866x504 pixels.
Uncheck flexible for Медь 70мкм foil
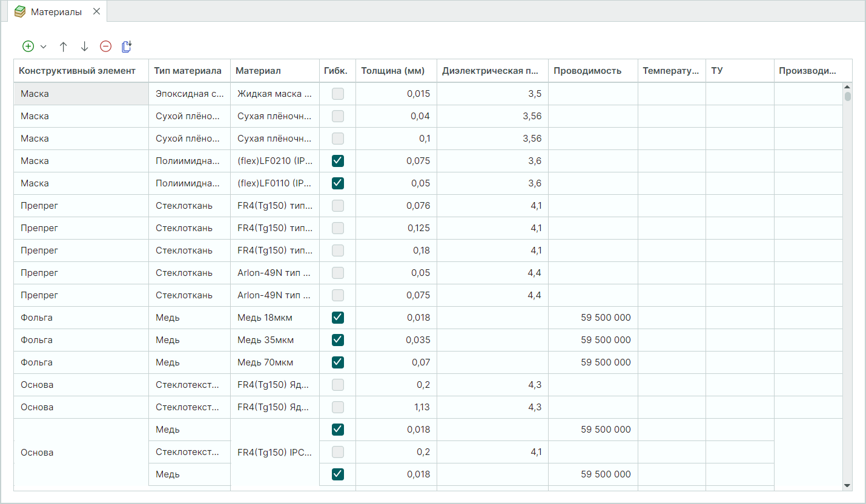click(338, 362)
